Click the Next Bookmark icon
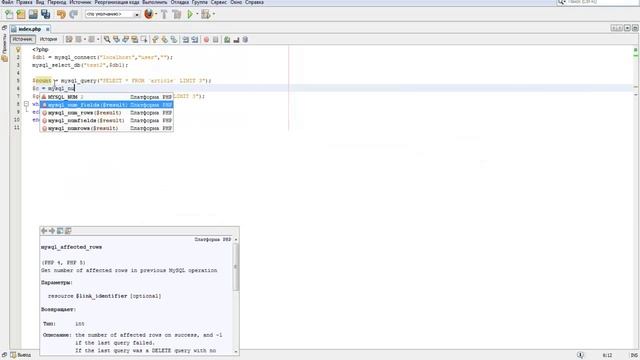The image size is (640, 360). 164,40
